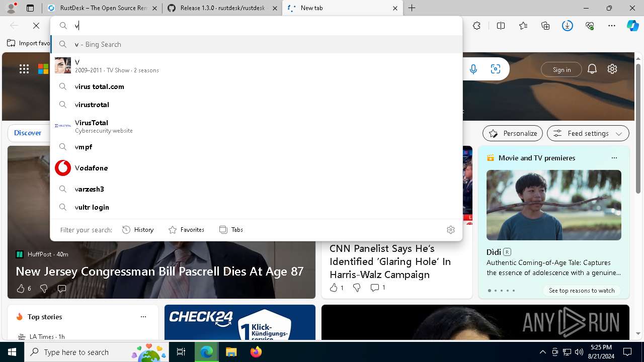The height and width of the screenshot is (362, 644).
Task: Open Bill Pascrell headline article
Action: click(x=159, y=271)
